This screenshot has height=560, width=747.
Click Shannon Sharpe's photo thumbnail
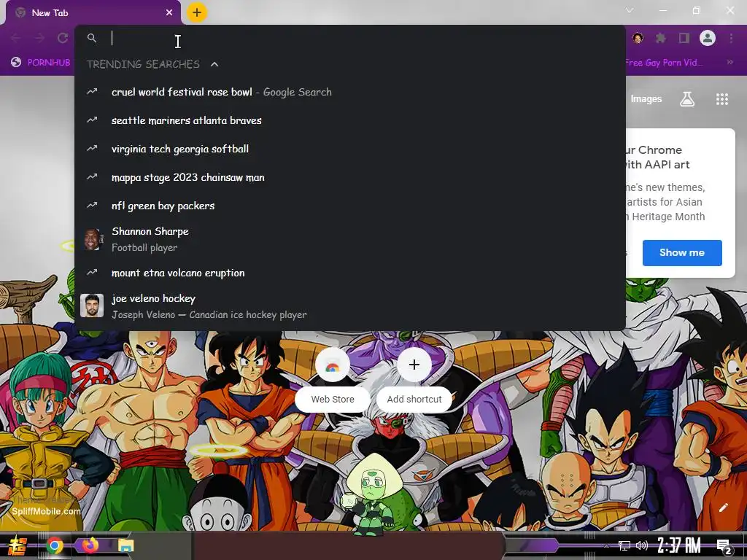tap(92, 239)
